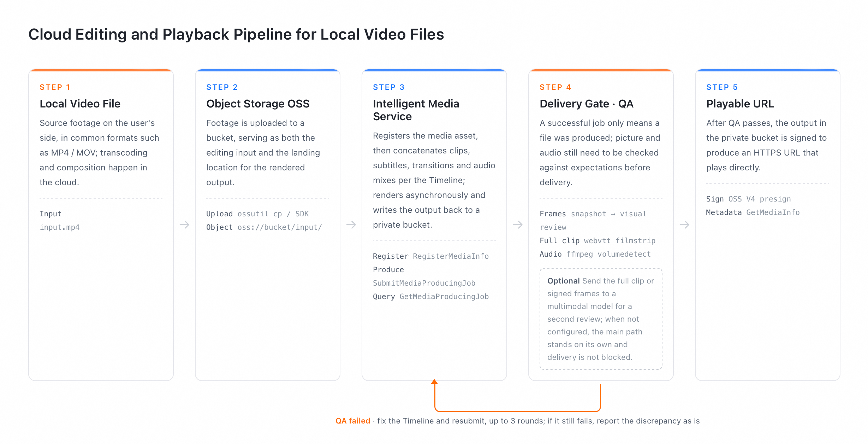Click the 'STEP 3' label

click(388, 87)
